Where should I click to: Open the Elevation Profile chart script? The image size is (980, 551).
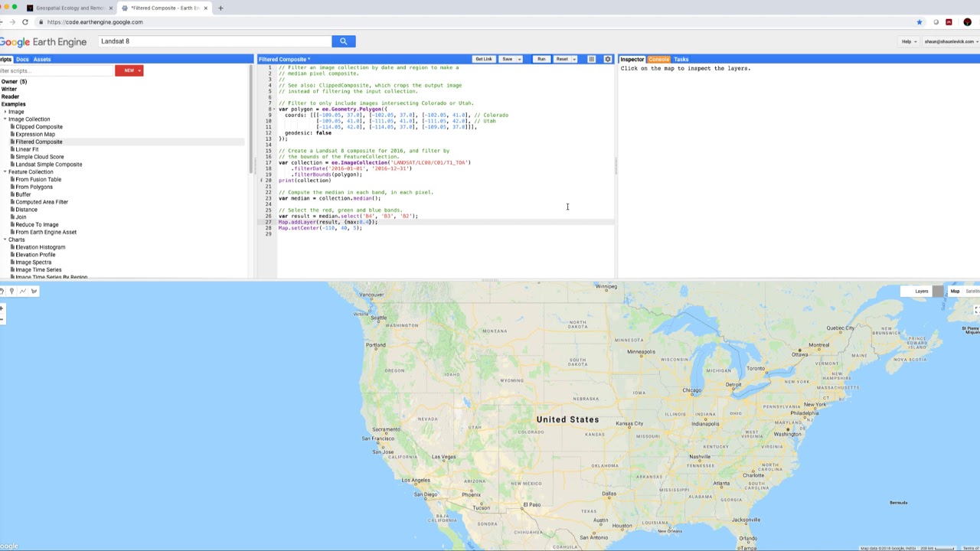(35, 255)
